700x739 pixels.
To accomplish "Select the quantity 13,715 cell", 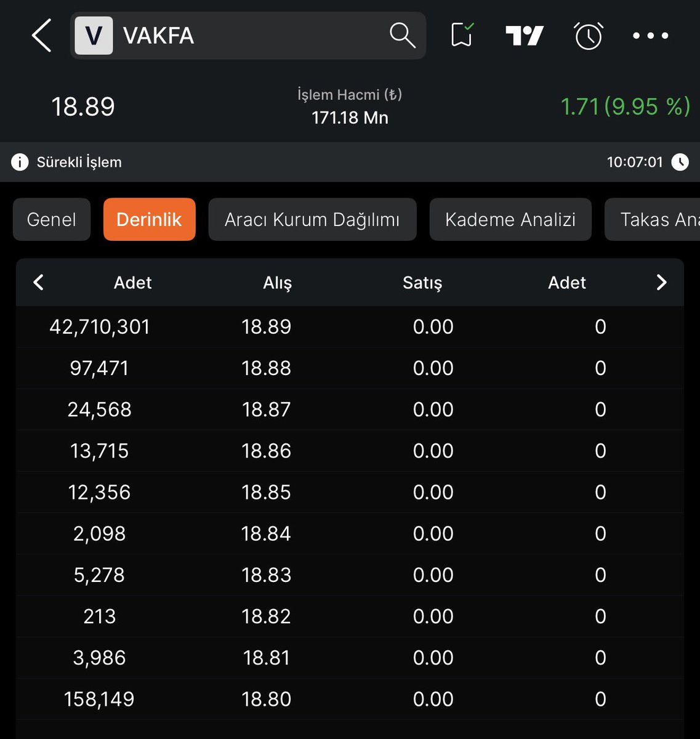I will click(100, 451).
